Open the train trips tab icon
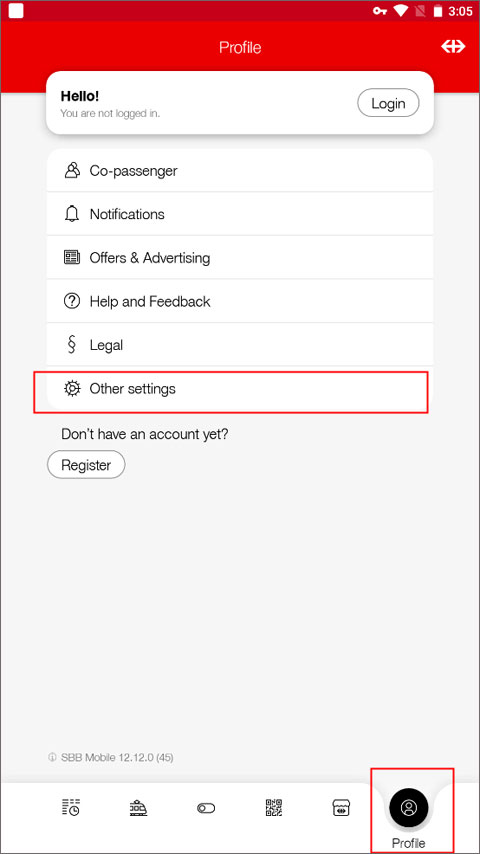This screenshot has width=480, height=854. coord(138,808)
